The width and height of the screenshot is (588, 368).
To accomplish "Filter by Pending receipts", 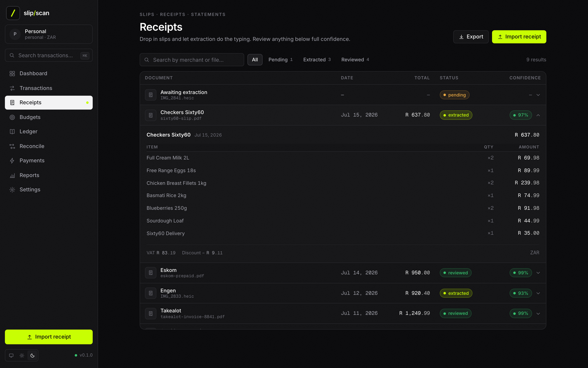I will tap(280, 60).
